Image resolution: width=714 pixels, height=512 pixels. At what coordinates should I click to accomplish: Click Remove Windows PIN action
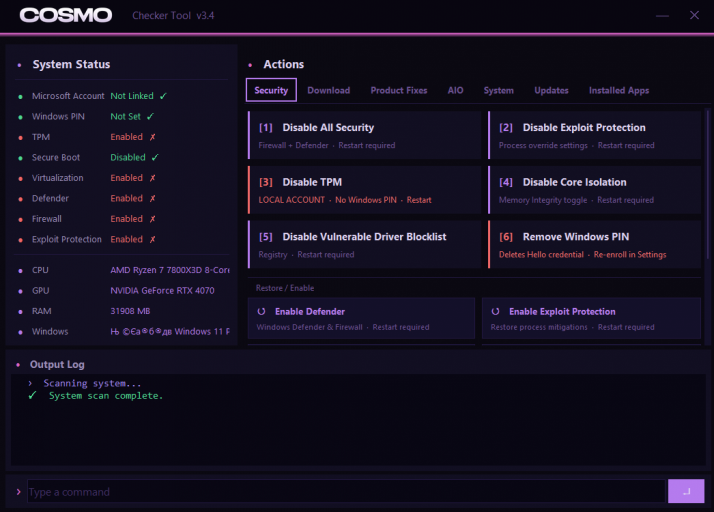point(594,245)
